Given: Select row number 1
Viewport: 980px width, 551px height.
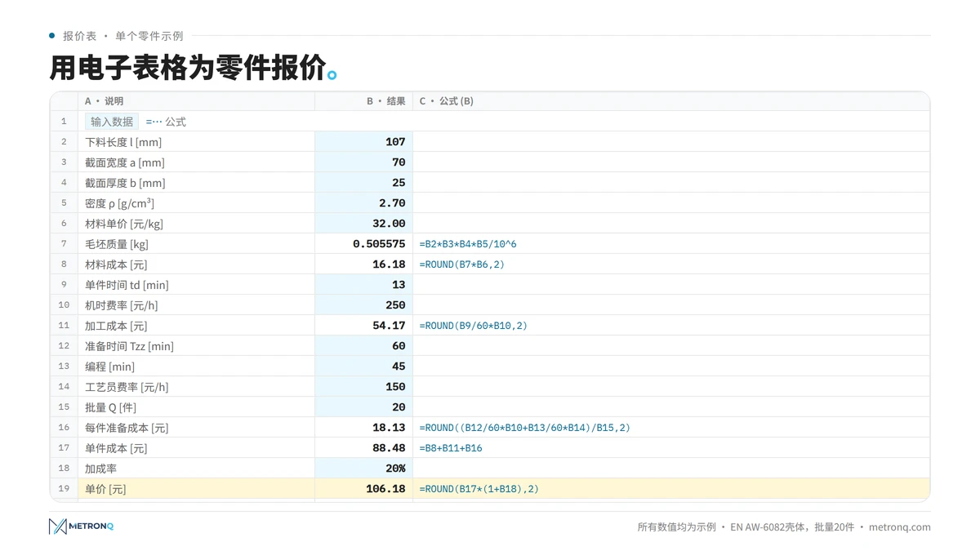Looking at the screenshot, I should pyautogui.click(x=64, y=122).
